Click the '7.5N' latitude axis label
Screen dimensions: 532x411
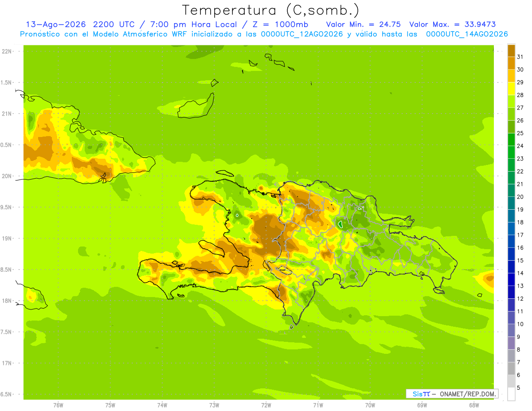pyautogui.click(x=6, y=332)
